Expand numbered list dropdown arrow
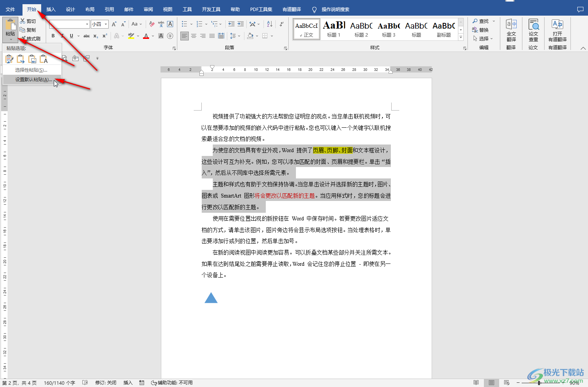 tap(206, 24)
